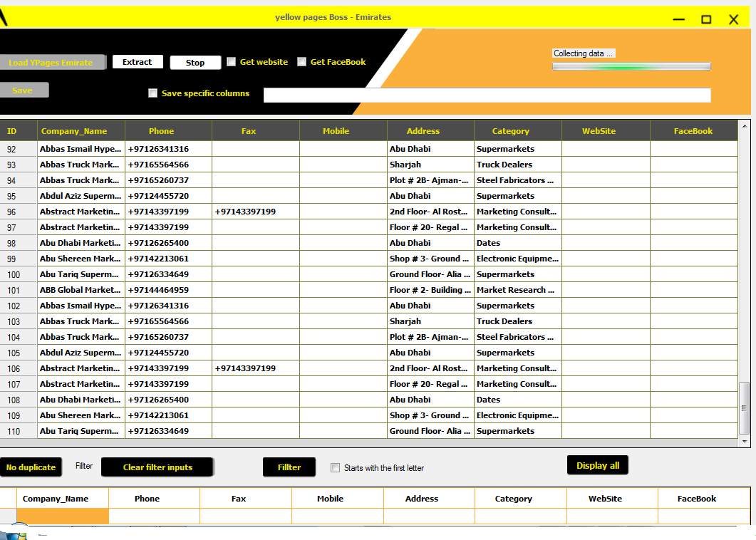Halt collection with the Stop button
Screen dimensions: 756x540
[x=195, y=63]
